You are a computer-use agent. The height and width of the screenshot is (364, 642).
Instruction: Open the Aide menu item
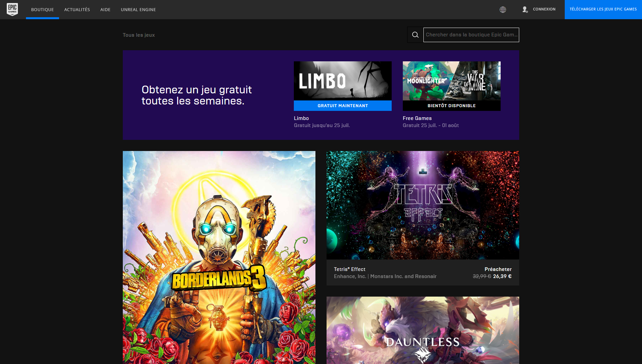click(105, 9)
